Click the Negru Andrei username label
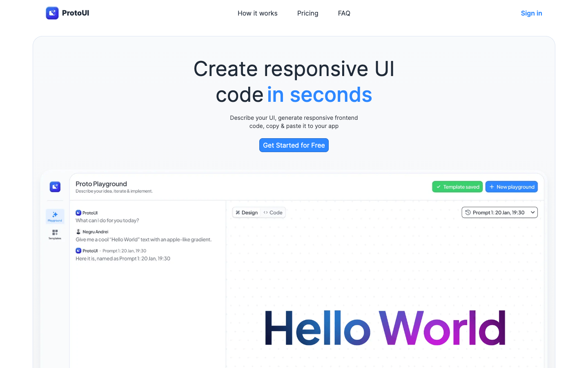Viewport: 588px width, 368px height. (96, 232)
